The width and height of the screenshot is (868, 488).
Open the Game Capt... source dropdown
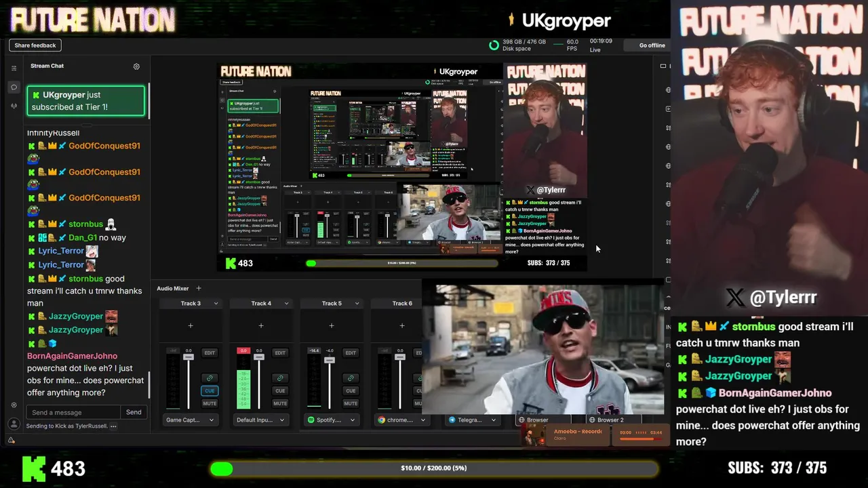191,420
